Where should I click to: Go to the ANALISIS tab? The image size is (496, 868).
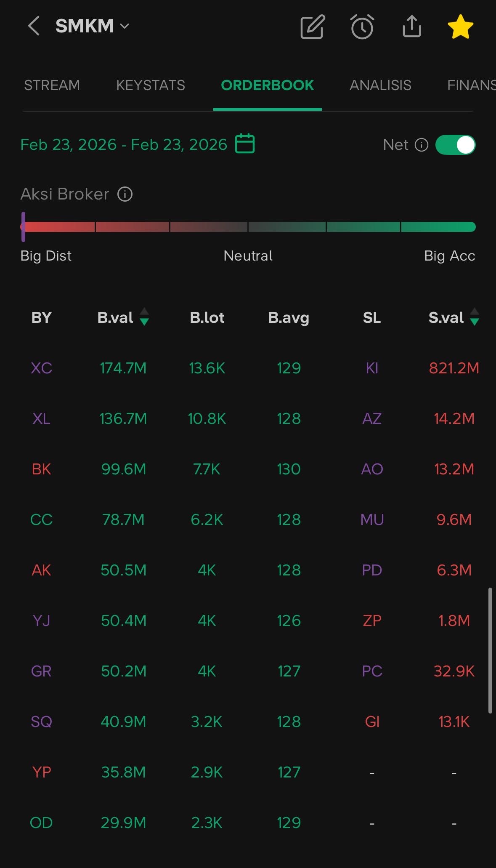tap(380, 85)
